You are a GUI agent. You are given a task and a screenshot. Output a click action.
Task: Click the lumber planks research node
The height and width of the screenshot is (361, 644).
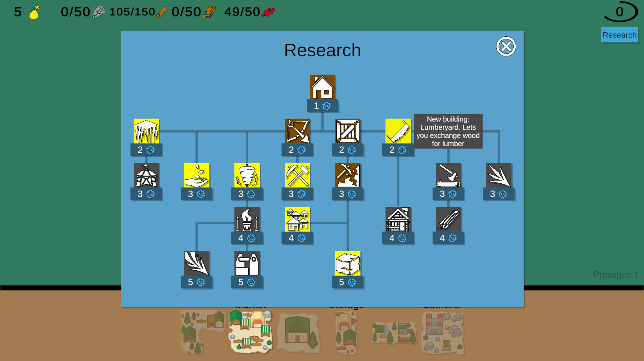448,219
